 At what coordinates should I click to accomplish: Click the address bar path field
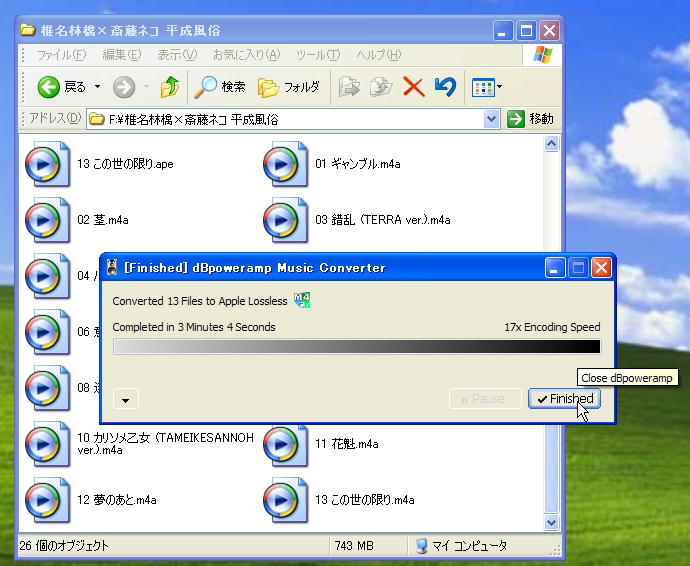point(286,119)
